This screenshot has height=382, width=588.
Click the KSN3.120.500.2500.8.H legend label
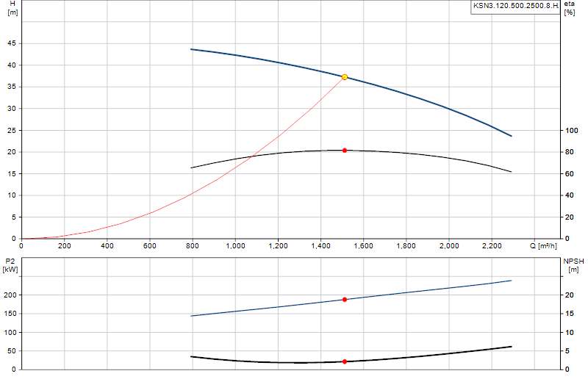click(x=516, y=6)
